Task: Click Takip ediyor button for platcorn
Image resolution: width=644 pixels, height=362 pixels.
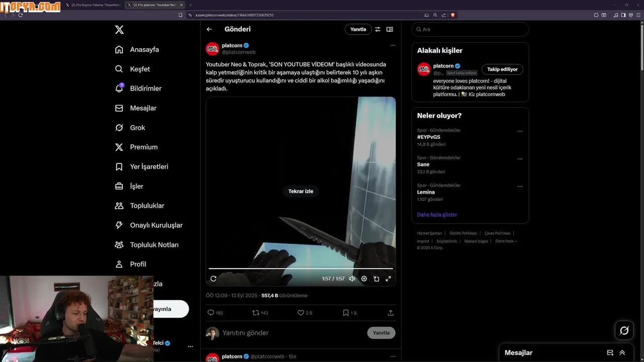Action: pos(502,69)
